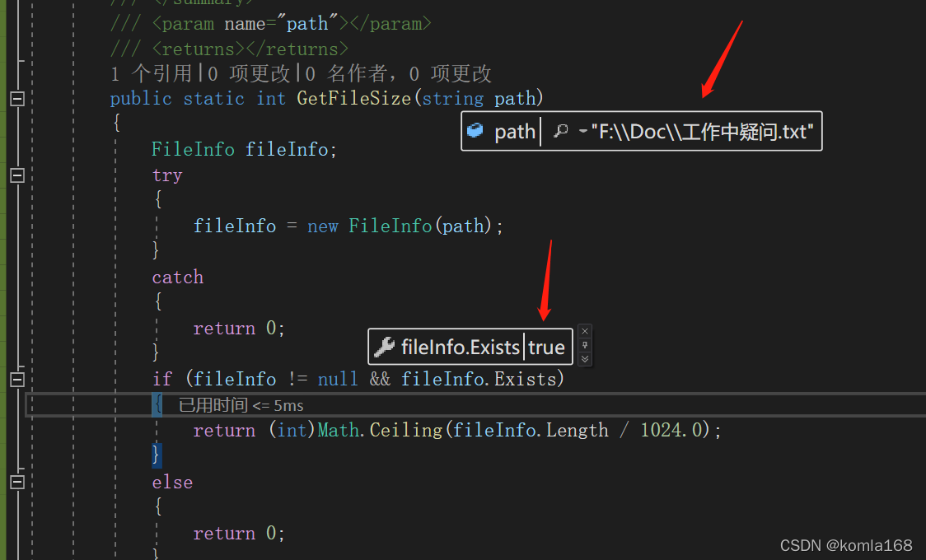Click the path name field in the pinned tooltip

click(x=515, y=130)
